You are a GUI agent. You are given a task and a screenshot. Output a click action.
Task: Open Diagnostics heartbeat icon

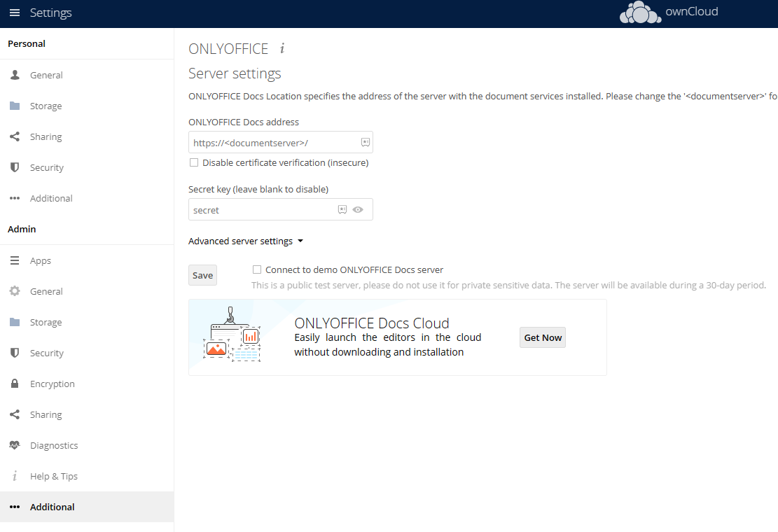[15, 445]
